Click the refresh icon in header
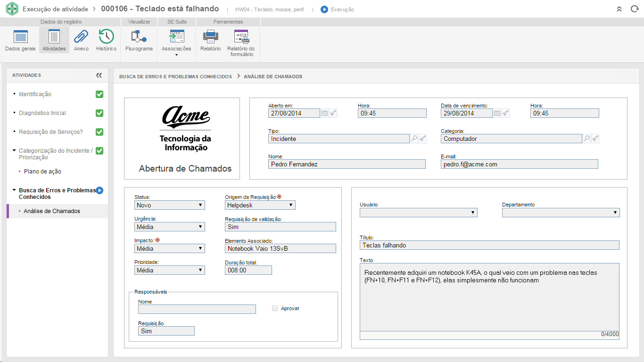 (x=634, y=9)
